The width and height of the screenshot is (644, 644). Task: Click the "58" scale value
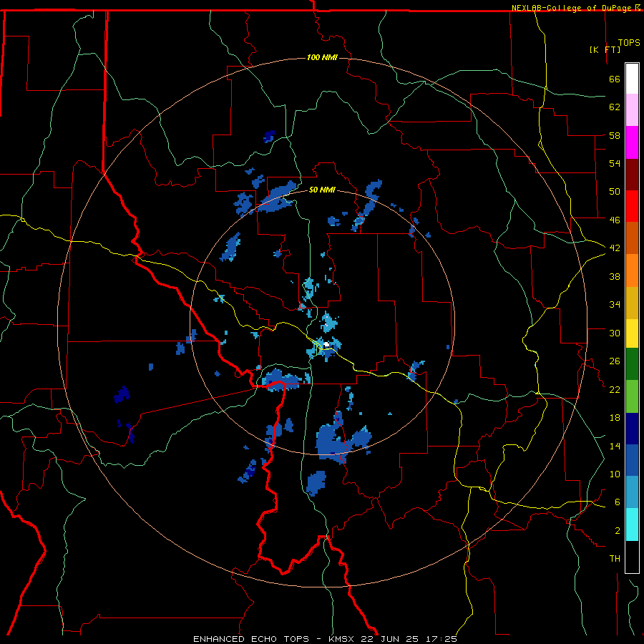pyautogui.click(x=615, y=135)
